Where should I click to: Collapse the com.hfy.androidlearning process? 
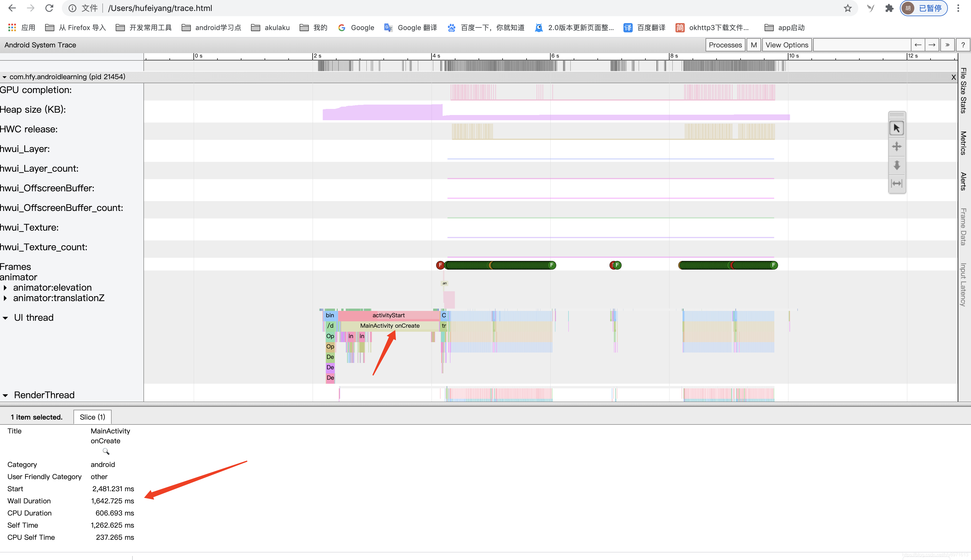(4, 77)
